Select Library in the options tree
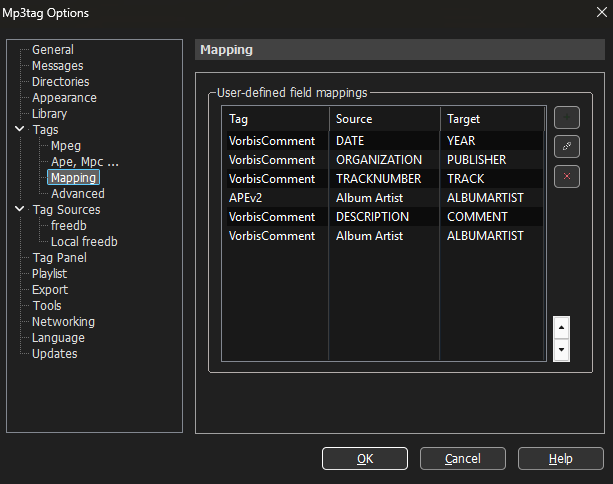The image size is (613, 484). (49, 114)
